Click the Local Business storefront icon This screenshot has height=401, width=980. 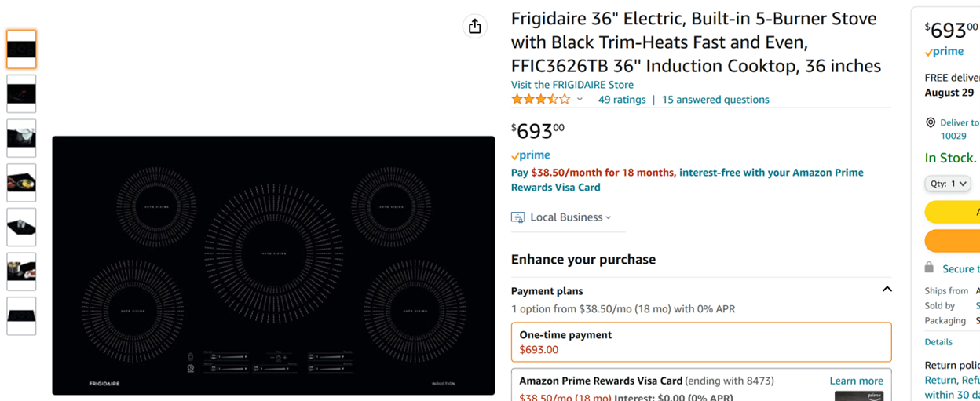pyautogui.click(x=517, y=217)
